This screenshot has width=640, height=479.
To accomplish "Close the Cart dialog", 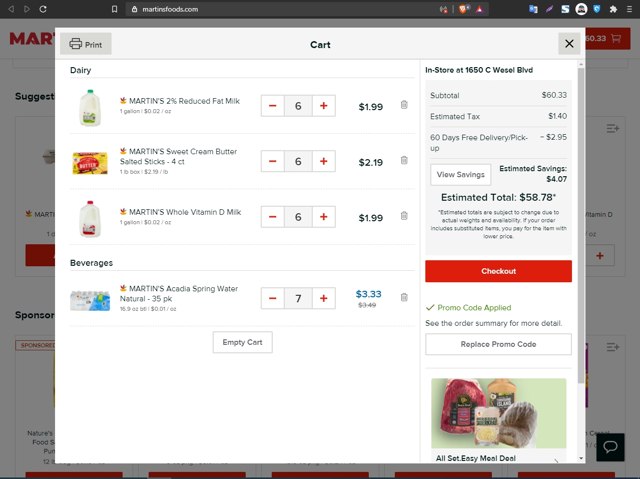I will (569, 44).
